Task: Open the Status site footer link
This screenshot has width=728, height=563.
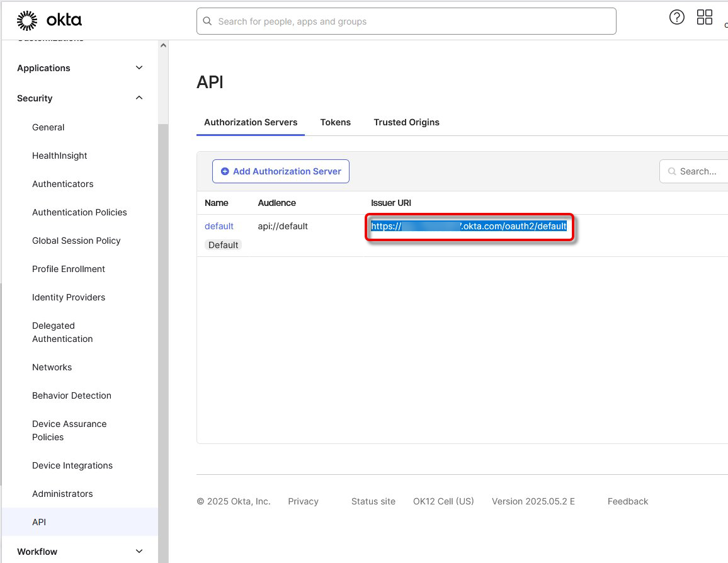Action: [x=373, y=501]
